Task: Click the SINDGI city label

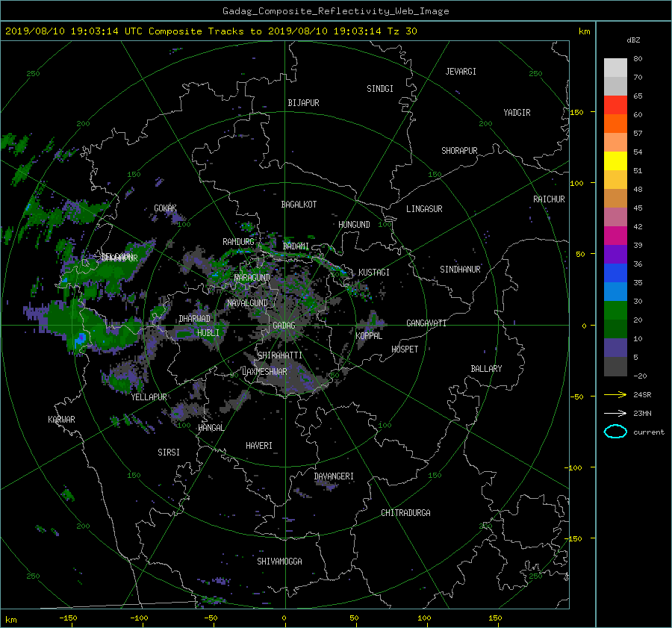Action: (x=380, y=89)
